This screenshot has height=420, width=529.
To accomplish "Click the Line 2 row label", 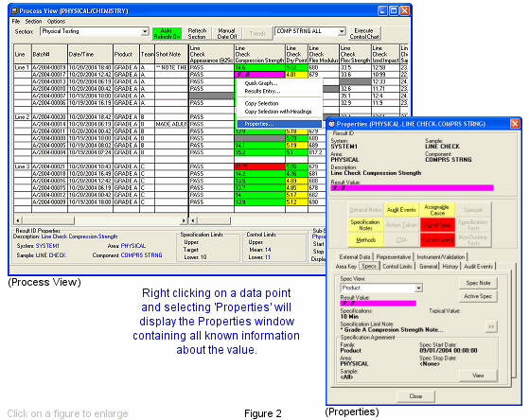I will [x=23, y=116].
